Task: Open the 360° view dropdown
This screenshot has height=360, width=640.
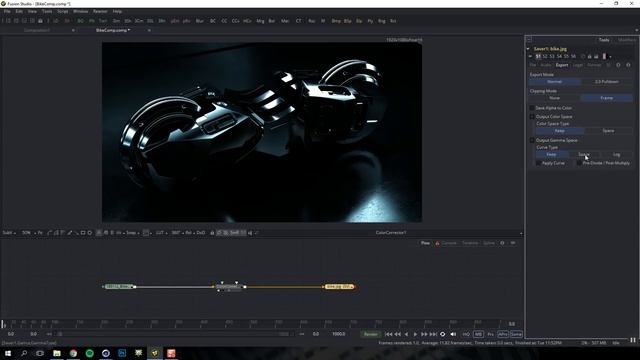Action: click(177, 233)
